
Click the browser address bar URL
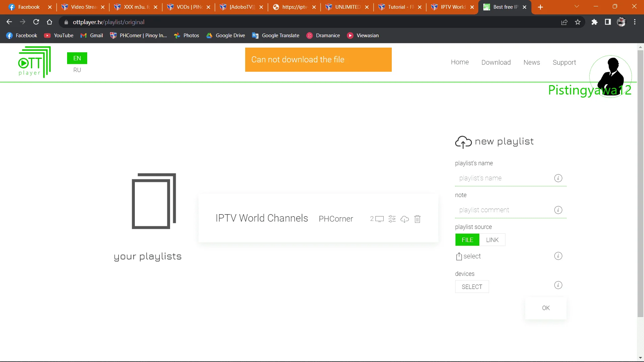tap(108, 22)
